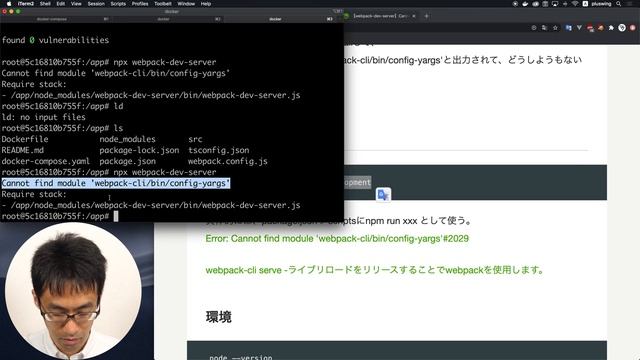Click 'webpack.config.js' in ls listing
This screenshot has height=360, width=640.
coord(228,161)
